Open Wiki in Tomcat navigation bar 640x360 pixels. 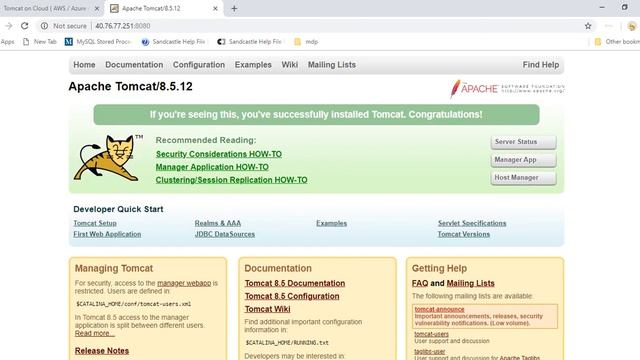289,64
